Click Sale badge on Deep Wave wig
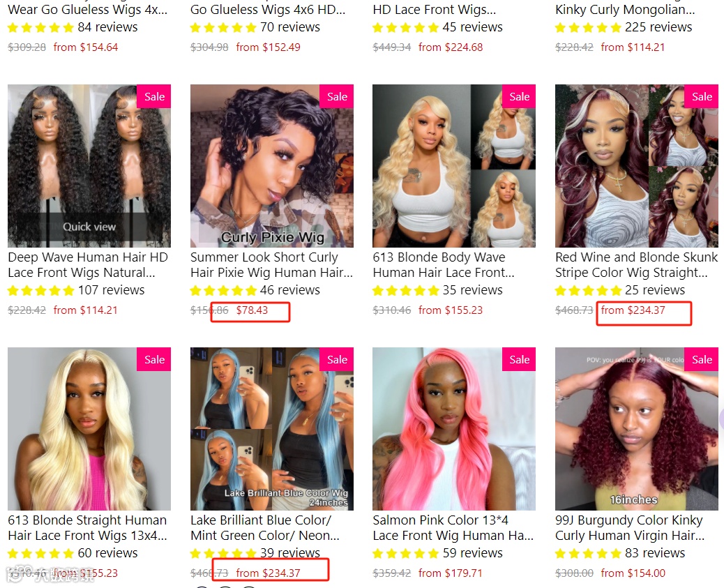This screenshot has width=724, height=588. tap(154, 96)
